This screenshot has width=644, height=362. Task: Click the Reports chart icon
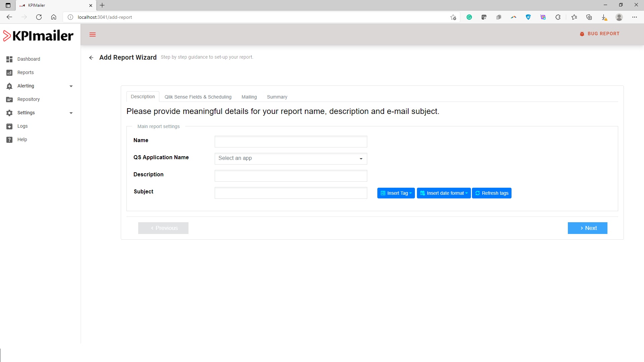click(9, 73)
